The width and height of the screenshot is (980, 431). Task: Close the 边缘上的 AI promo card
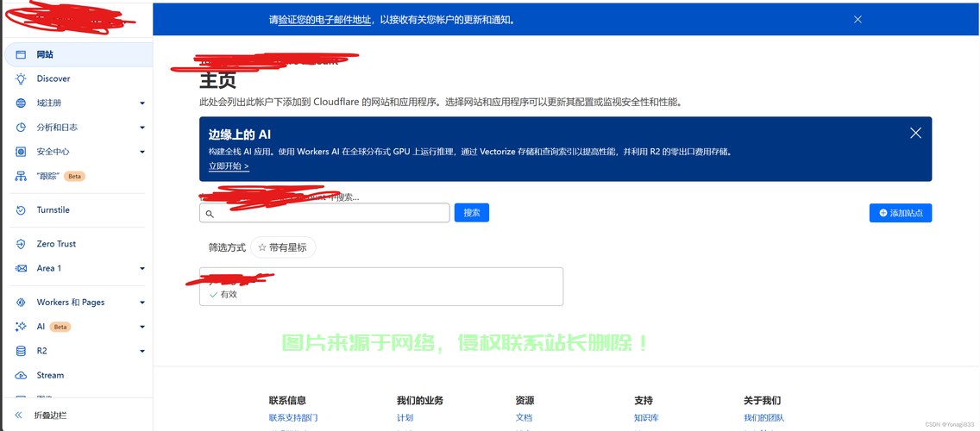point(915,133)
